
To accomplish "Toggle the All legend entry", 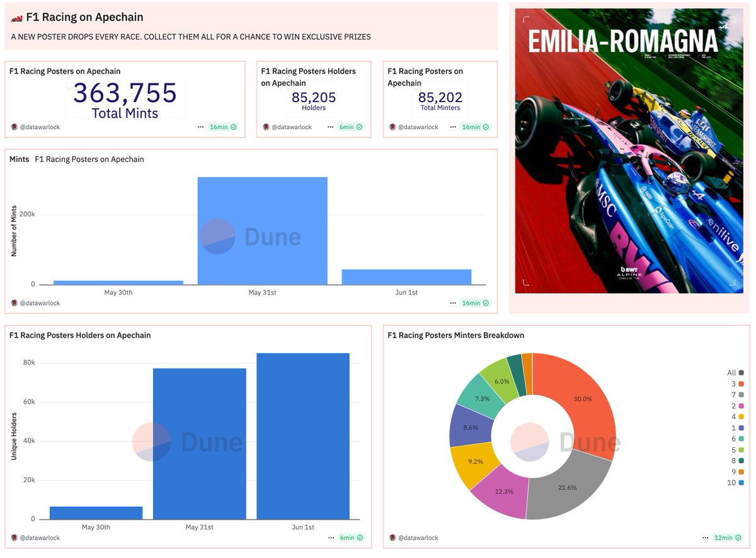I will coord(736,373).
